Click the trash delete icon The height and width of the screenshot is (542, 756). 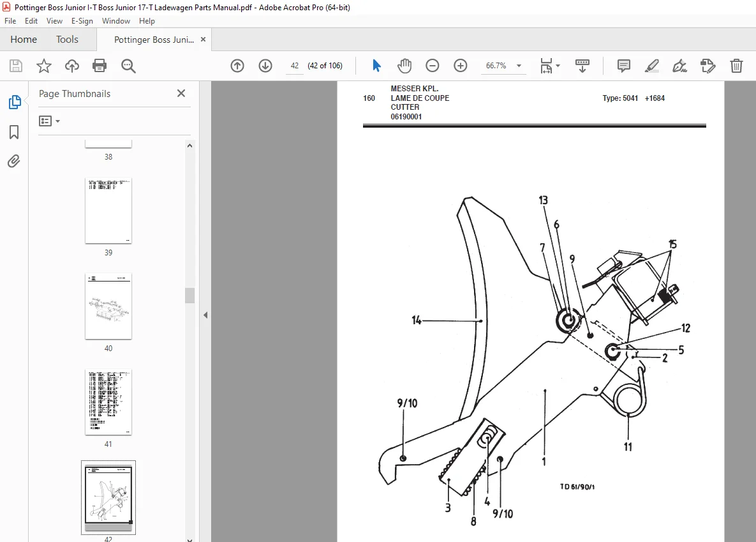coord(736,66)
